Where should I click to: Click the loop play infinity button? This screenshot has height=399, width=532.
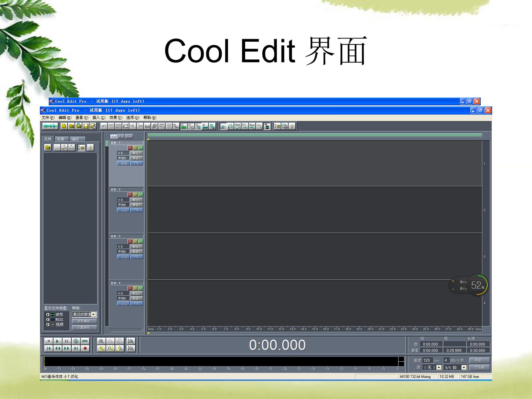(x=85, y=341)
